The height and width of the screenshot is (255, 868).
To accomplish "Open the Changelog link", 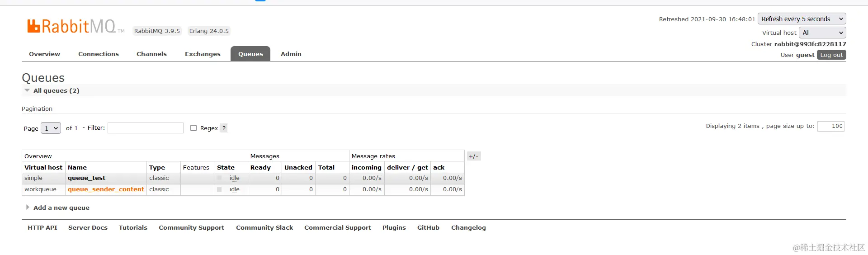I will 468,227.
